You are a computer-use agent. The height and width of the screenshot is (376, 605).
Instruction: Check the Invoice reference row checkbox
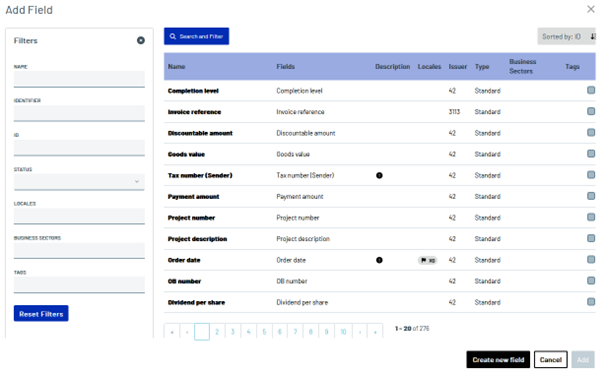591,112
